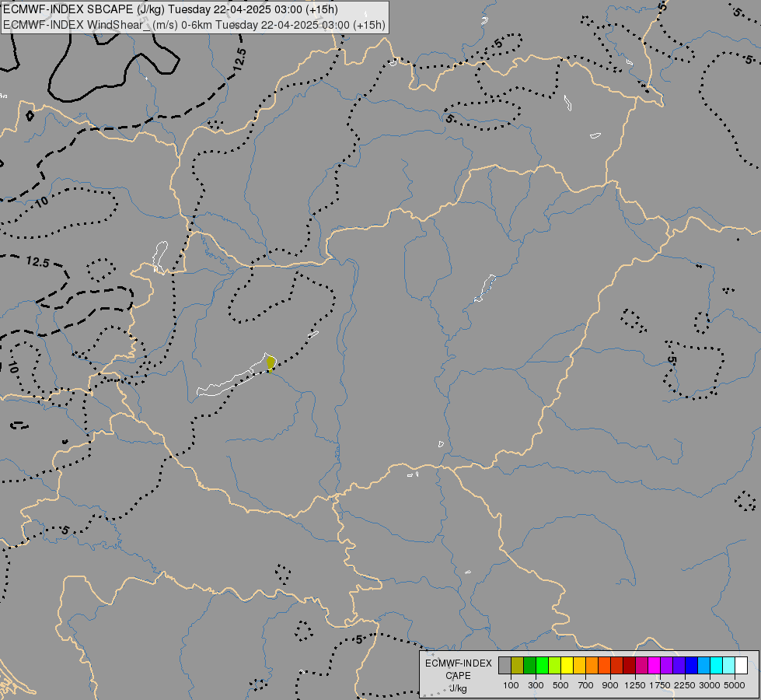
Task: Click the brick red swatch right of 900 tick
Action: 617,666
